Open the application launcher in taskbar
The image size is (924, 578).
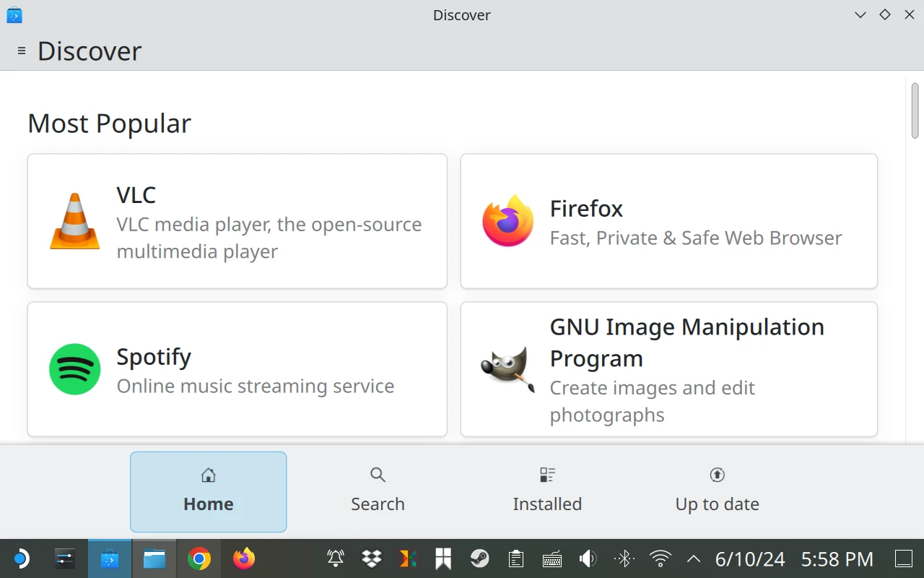pos(21,558)
